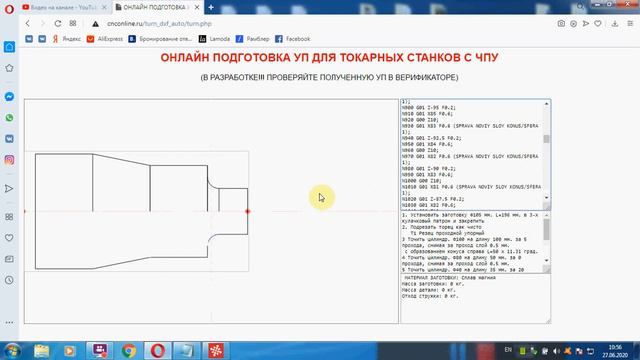Click the part drawing canvas
The width and height of the screenshot is (640, 360).
pyautogui.click(x=211, y=211)
